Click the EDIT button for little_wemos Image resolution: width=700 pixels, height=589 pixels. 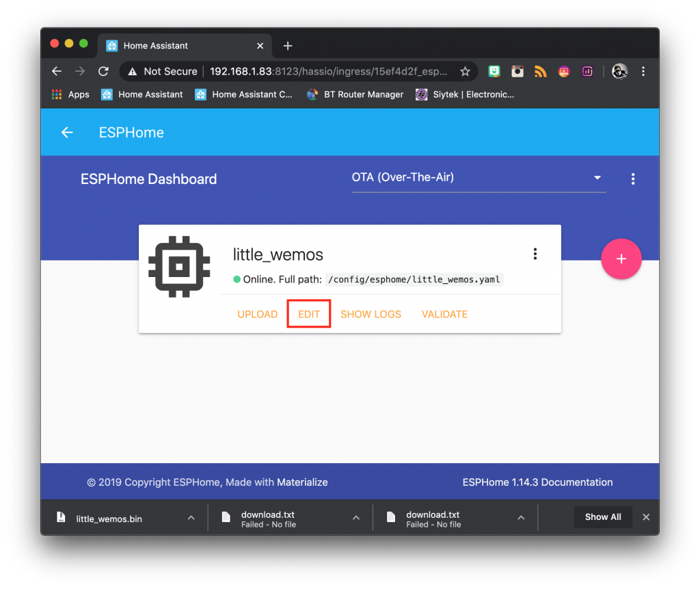point(309,314)
